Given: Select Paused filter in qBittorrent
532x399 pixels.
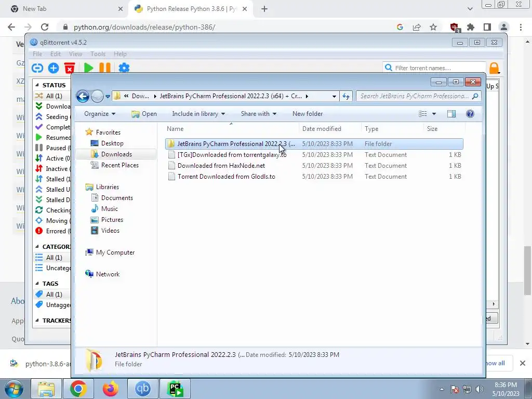Looking at the screenshot, I should point(53,148).
